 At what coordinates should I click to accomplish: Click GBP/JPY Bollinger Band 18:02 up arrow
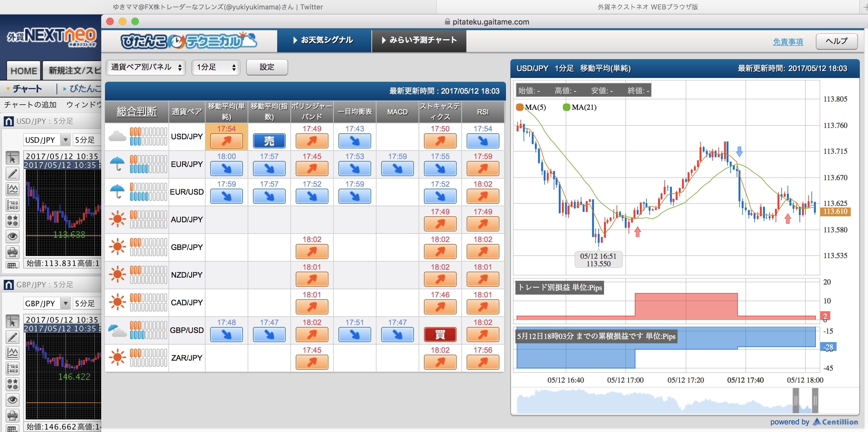coord(312,251)
